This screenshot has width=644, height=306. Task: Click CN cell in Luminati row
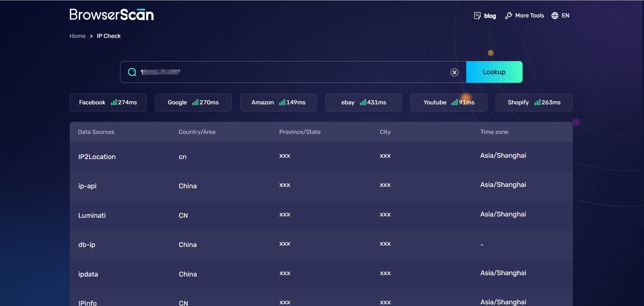coord(183,215)
